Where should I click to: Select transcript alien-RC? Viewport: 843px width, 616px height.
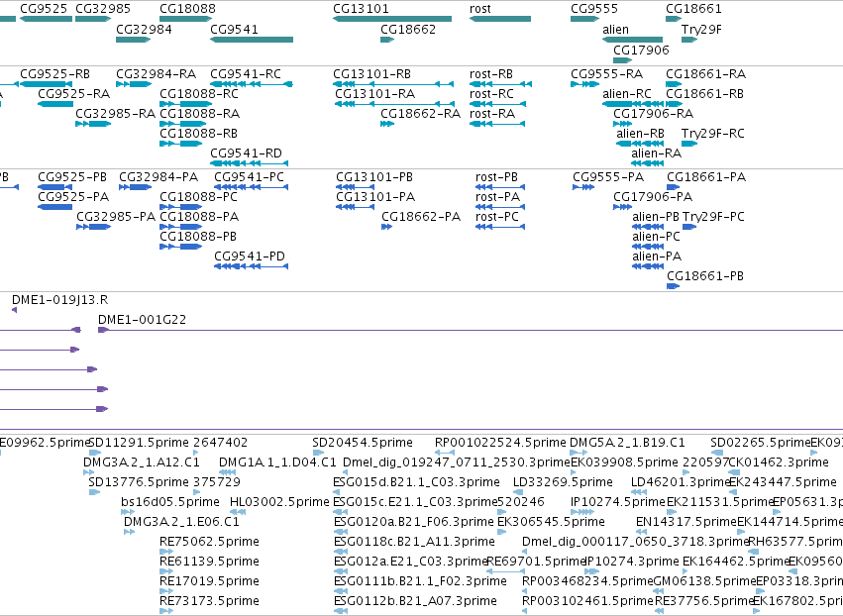click(633, 104)
